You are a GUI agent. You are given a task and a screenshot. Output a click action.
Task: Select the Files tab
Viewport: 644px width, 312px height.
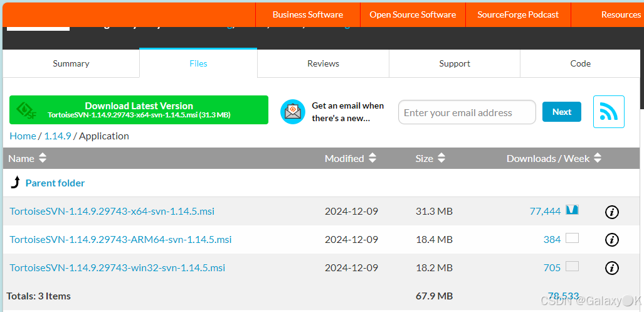(198, 63)
